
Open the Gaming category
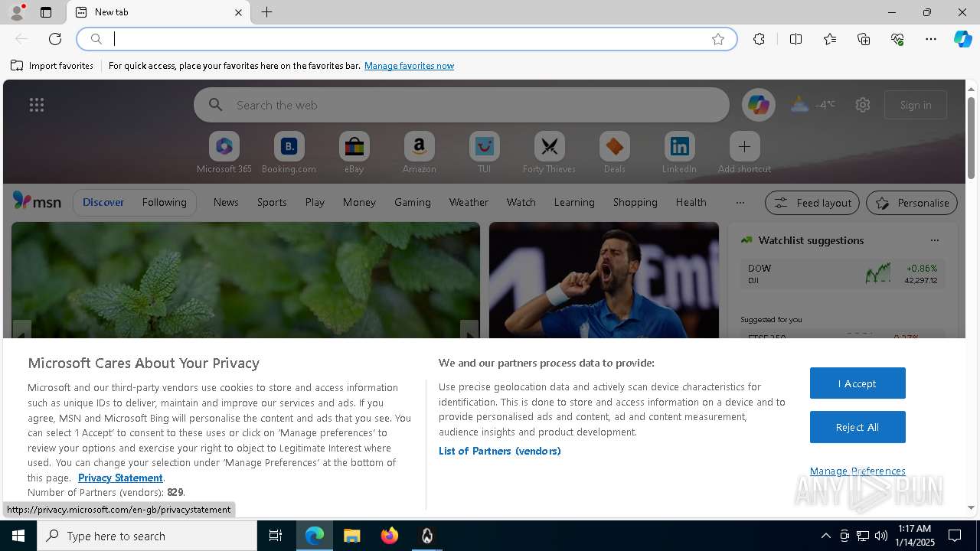pos(413,202)
